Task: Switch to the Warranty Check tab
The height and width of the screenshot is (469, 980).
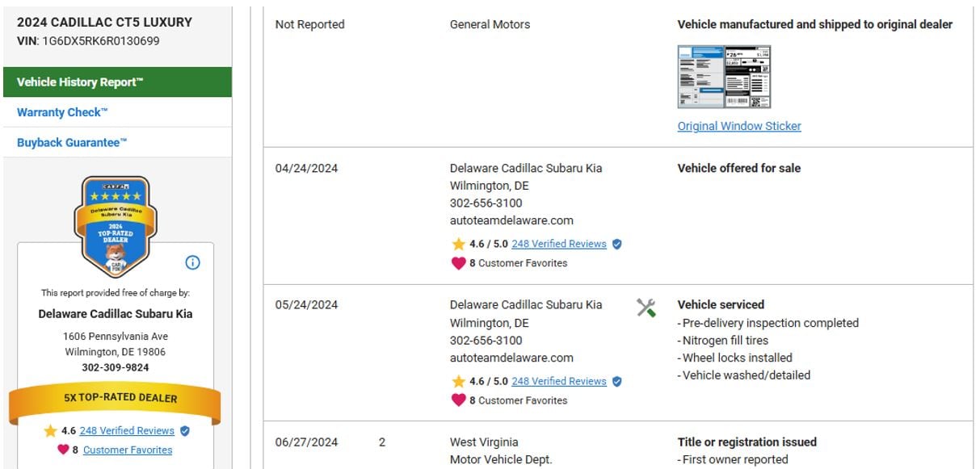Action: (62, 112)
